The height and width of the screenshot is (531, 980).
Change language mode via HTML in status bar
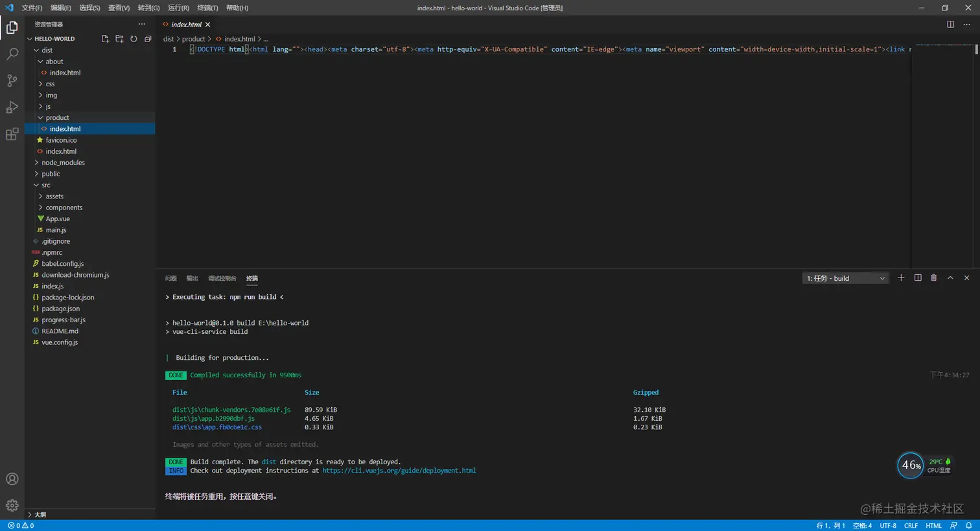pos(934,526)
